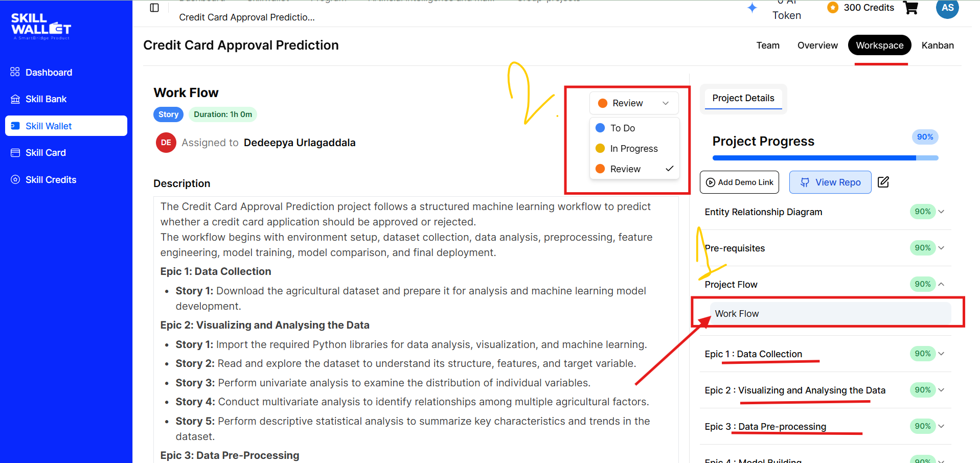This screenshot has height=463, width=980.
Task: Select the In Progress status option
Action: pyautogui.click(x=634, y=149)
